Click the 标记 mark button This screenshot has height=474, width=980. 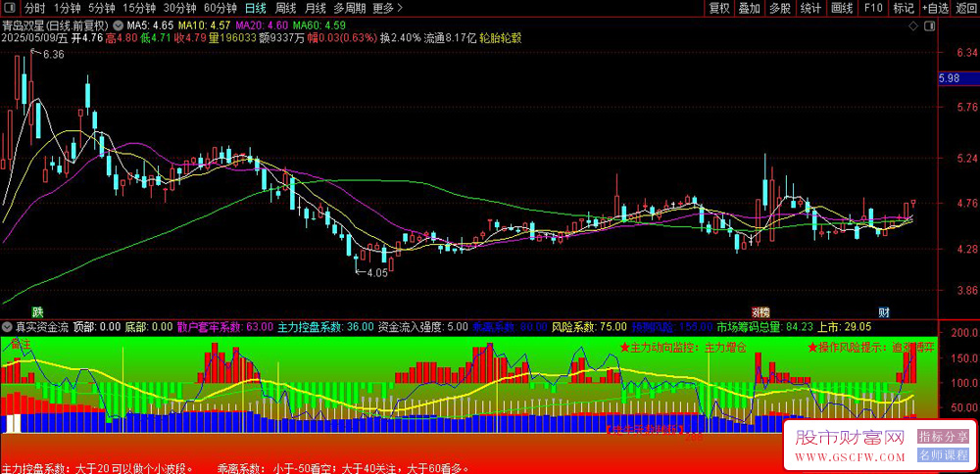(904, 8)
